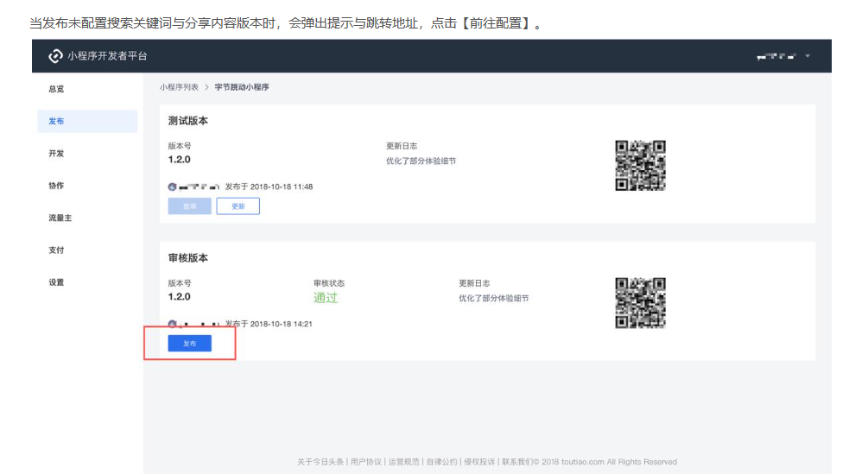
Task: Open the account dropdown arrow at top right
Action: pos(808,56)
